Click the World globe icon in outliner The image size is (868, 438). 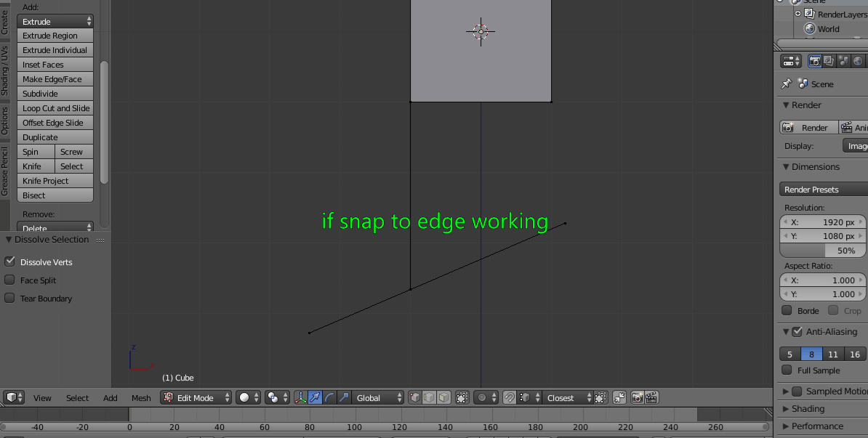click(810, 29)
